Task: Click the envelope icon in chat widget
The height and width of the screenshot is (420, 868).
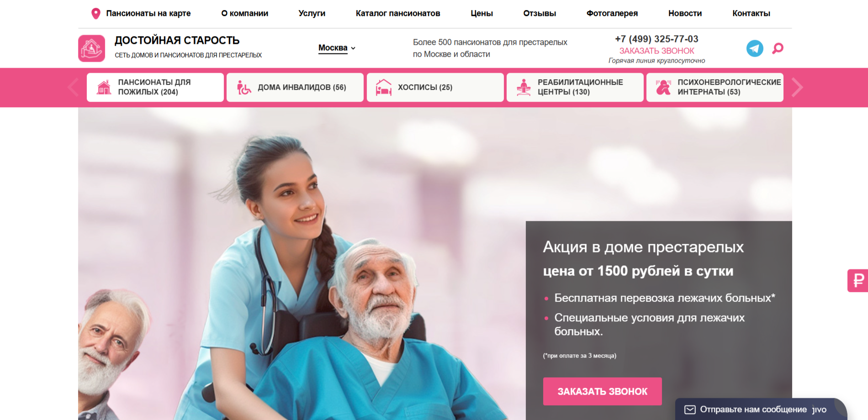Action: (x=690, y=409)
